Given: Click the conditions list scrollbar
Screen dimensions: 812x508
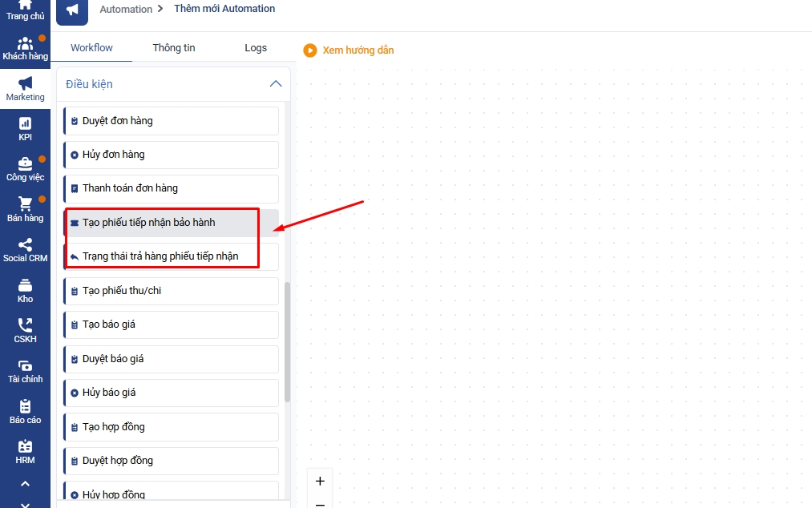Looking at the screenshot, I should (288, 342).
